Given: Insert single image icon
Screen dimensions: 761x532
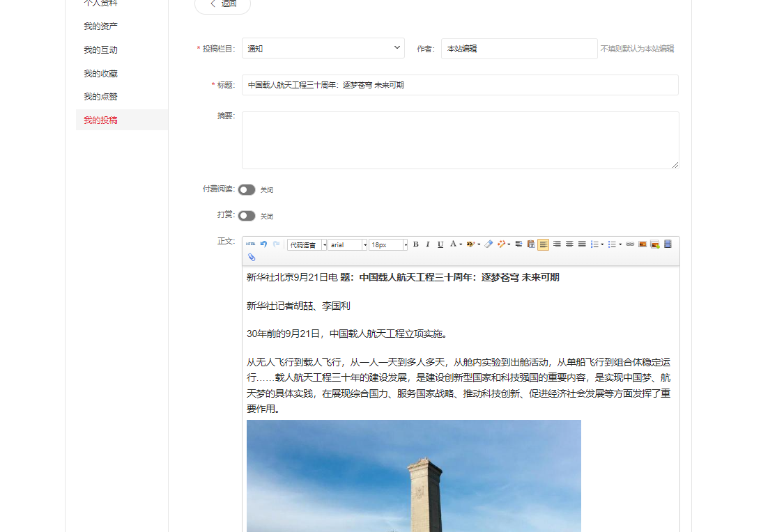Looking at the screenshot, I should [643, 244].
